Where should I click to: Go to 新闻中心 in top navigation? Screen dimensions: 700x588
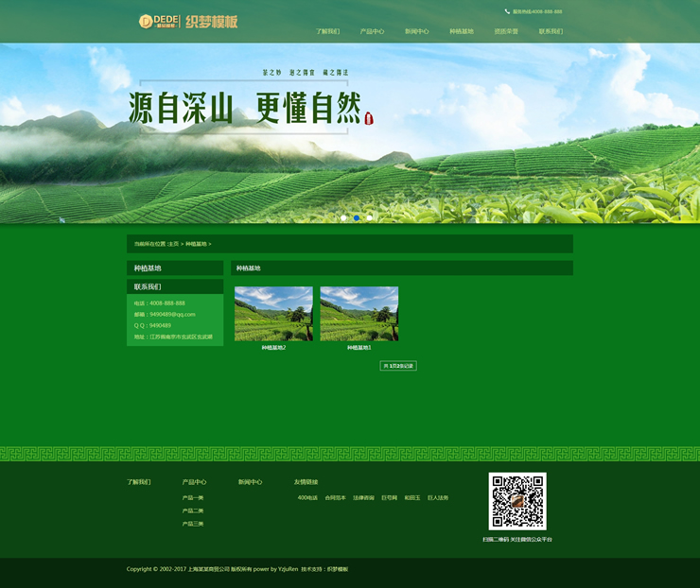coord(416,31)
